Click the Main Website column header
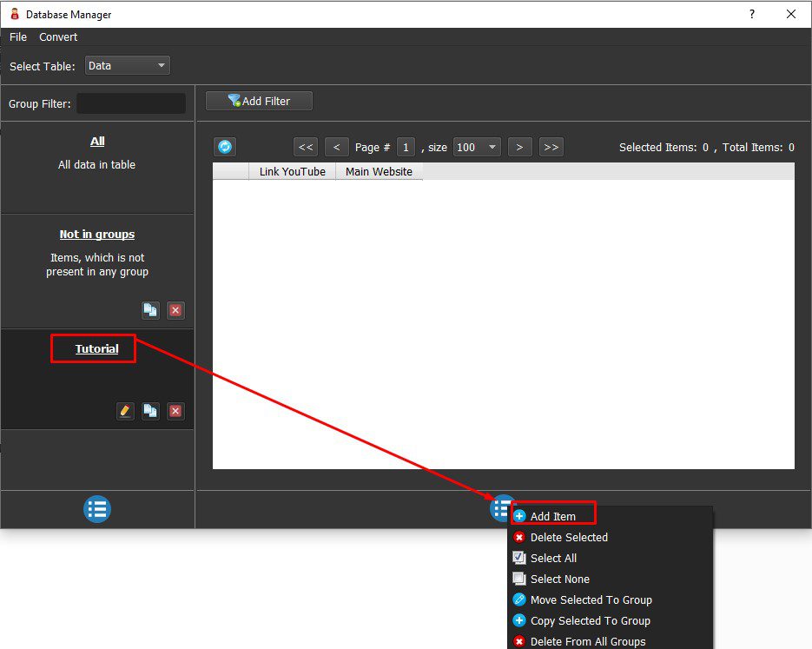This screenshot has width=812, height=649. pos(379,171)
